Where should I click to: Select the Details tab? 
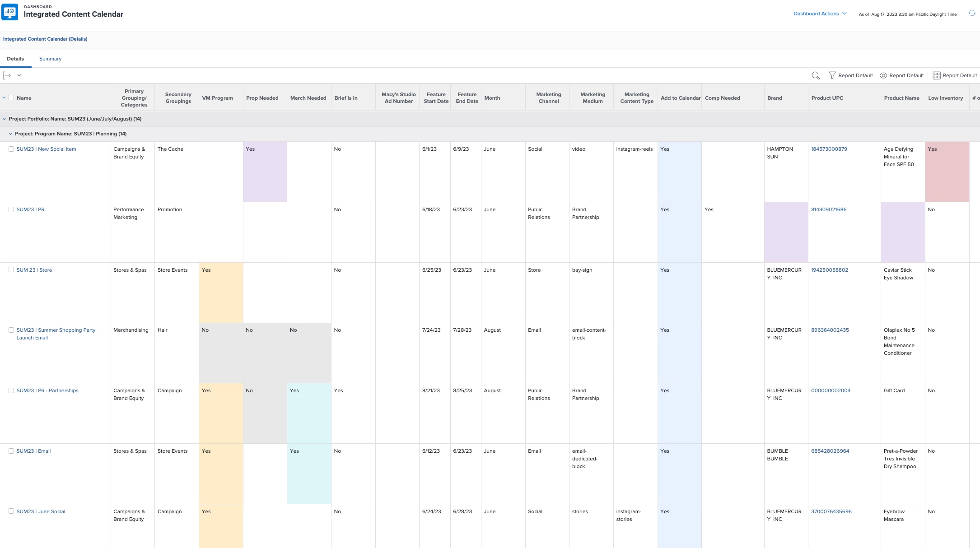(15, 59)
